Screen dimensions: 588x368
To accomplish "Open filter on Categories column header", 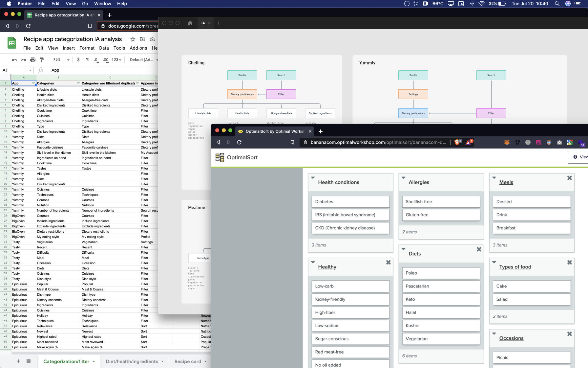I will (x=78, y=83).
